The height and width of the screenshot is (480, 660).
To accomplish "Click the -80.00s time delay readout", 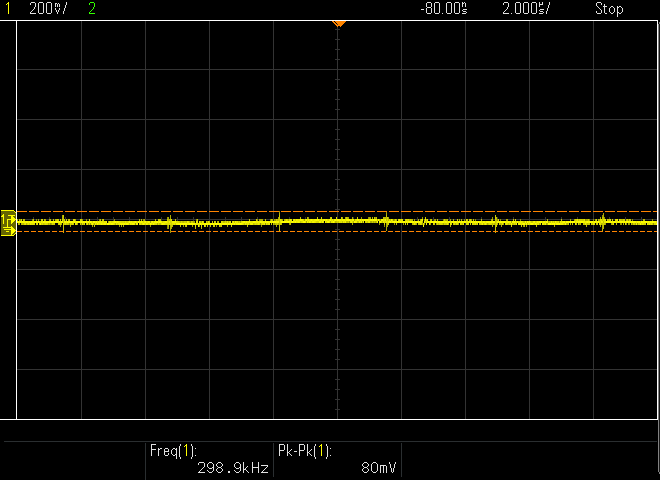I will (443, 9).
